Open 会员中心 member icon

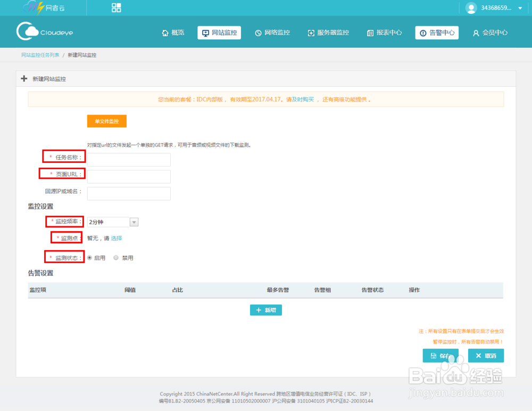pyautogui.click(x=475, y=32)
